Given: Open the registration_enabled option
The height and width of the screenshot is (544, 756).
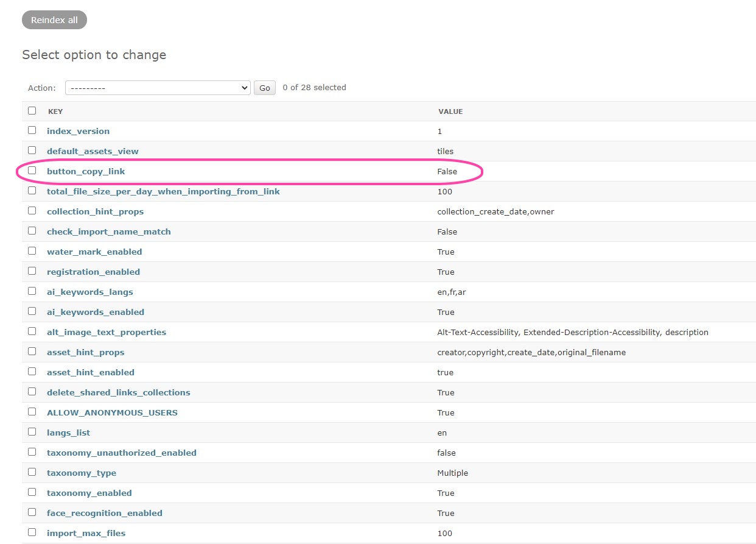Looking at the screenshot, I should [x=93, y=272].
